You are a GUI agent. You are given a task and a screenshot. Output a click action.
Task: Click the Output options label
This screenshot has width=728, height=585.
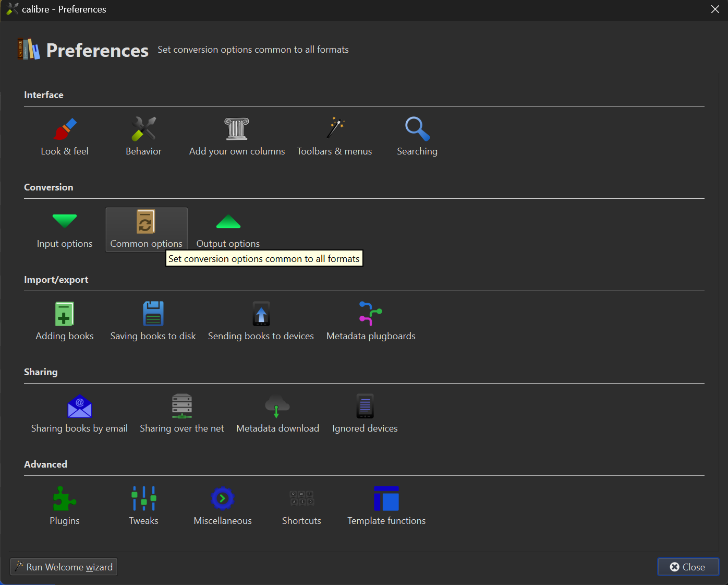point(228,244)
